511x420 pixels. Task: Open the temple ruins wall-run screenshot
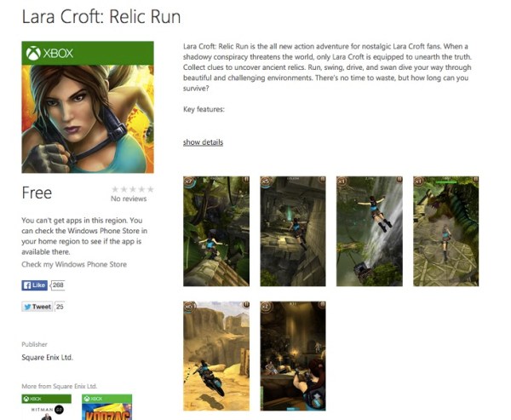coord(293,231)
